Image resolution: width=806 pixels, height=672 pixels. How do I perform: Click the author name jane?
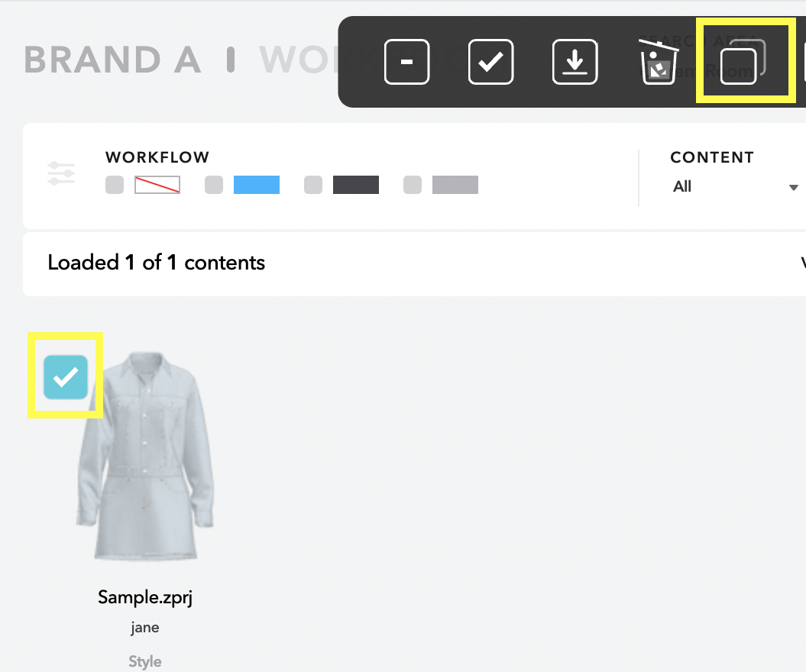click(144, 627)
